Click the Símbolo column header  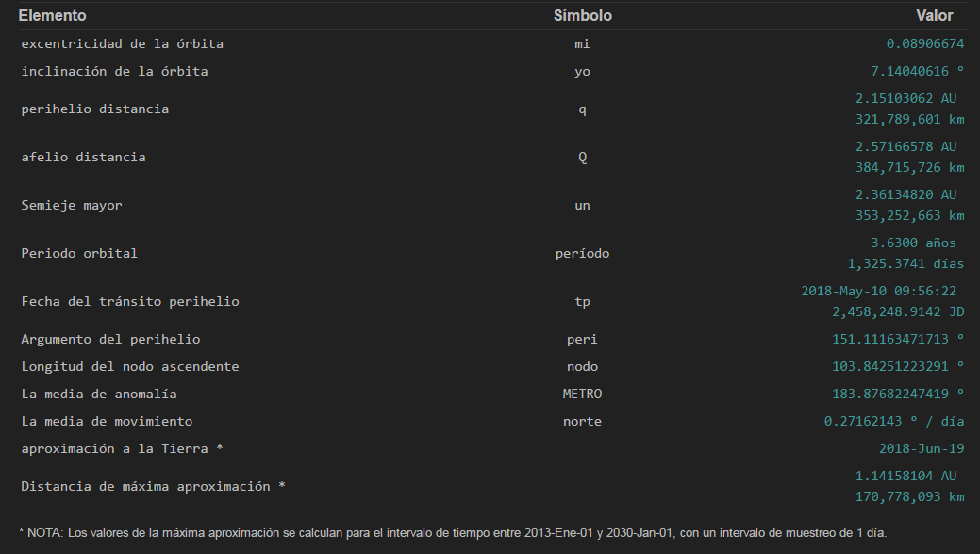click(x=582, y=16)
